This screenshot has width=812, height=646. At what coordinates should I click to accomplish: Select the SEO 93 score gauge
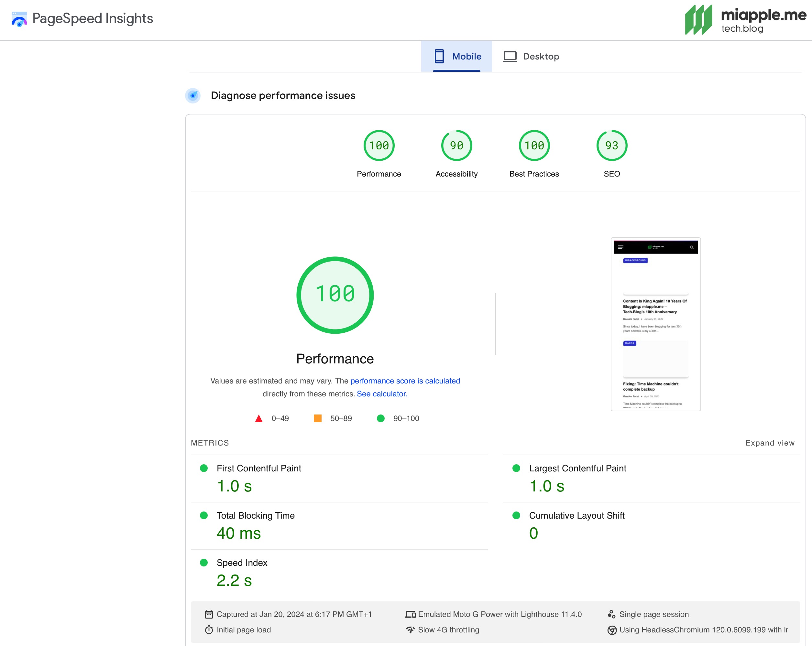coord(612,145)
